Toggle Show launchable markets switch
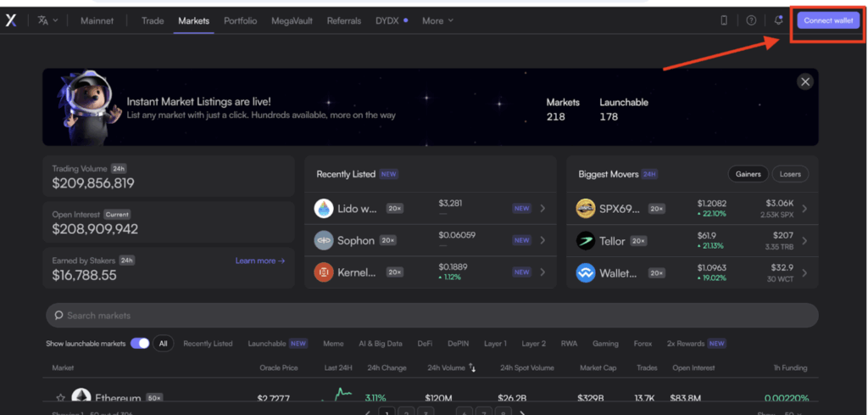868x415 pixels. coord(140,344)
